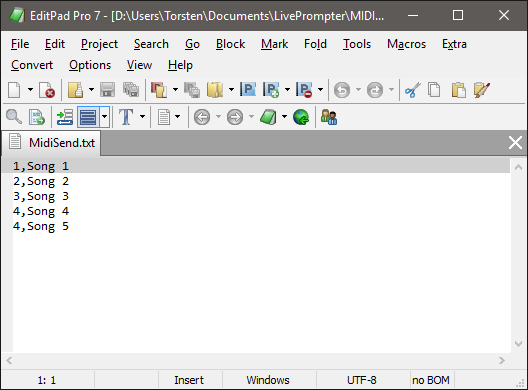Viewport: 528px width, 390px height.
Task: Open the Search menu
Action: 151,44
